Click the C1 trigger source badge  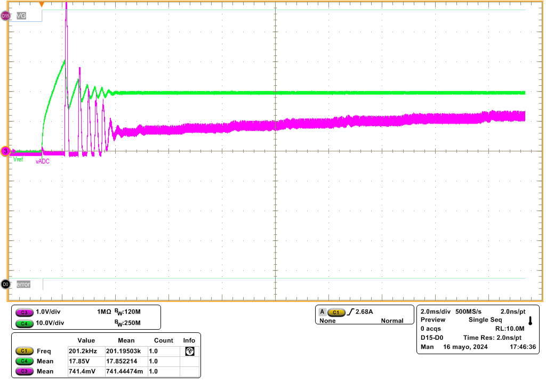[336, 312]
